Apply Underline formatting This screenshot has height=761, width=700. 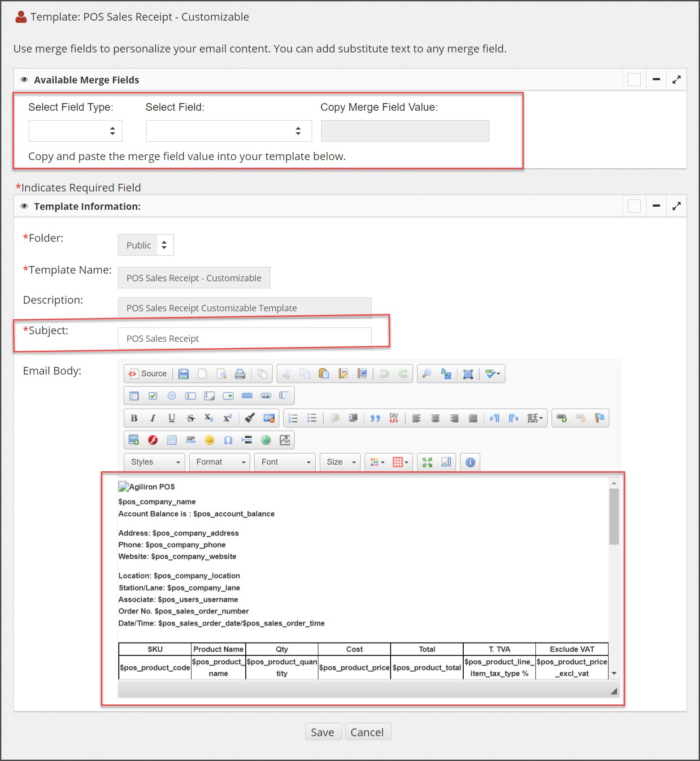tap(172, 418)
